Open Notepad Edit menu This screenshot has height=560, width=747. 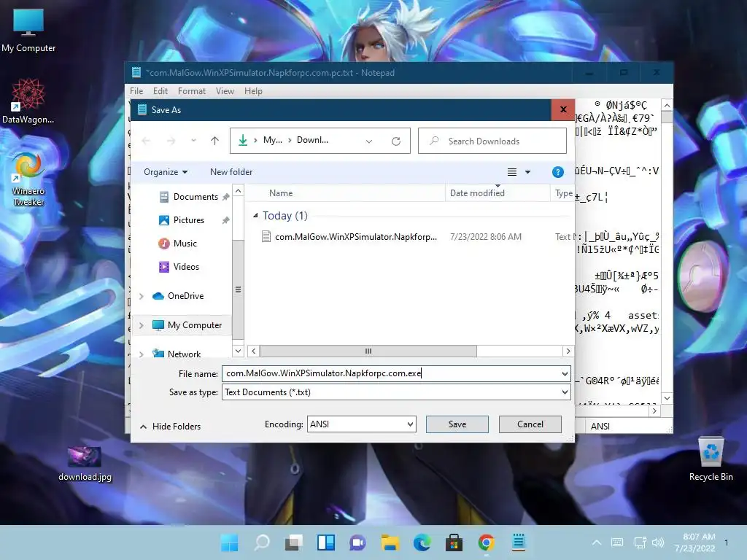160,91
